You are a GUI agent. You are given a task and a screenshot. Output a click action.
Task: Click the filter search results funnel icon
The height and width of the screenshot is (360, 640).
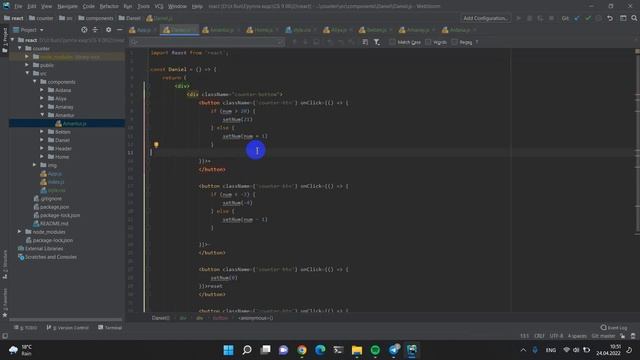pos(377,42)
